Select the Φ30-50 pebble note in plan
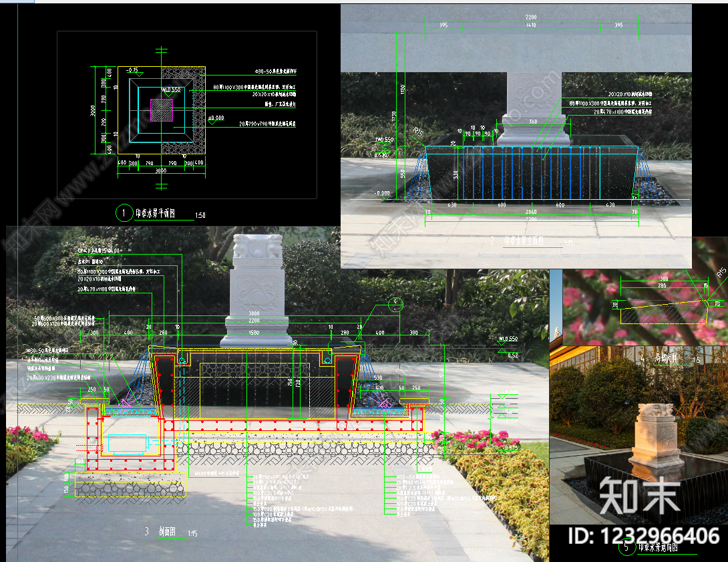Screen dimensions: 728x562 click(x=275, y=72)
